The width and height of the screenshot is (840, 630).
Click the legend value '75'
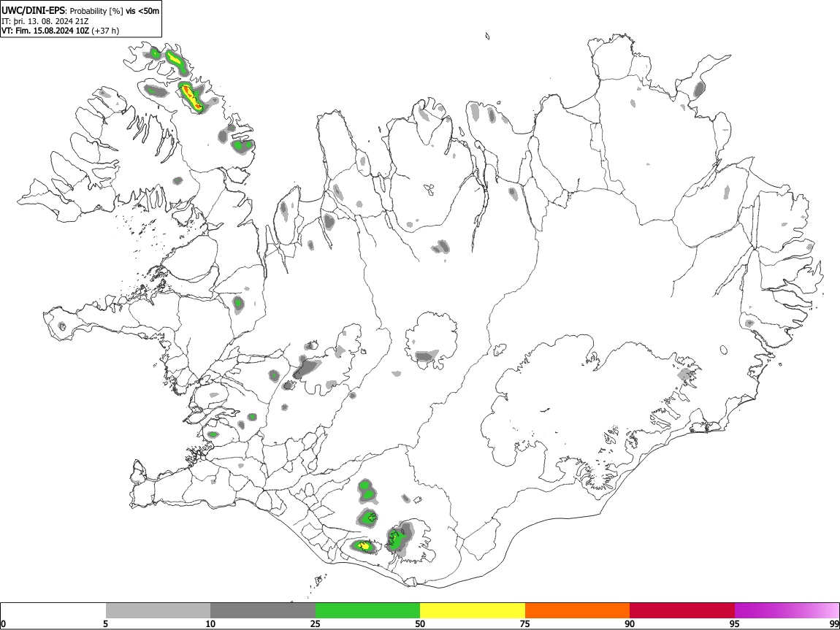coord(525,624)
